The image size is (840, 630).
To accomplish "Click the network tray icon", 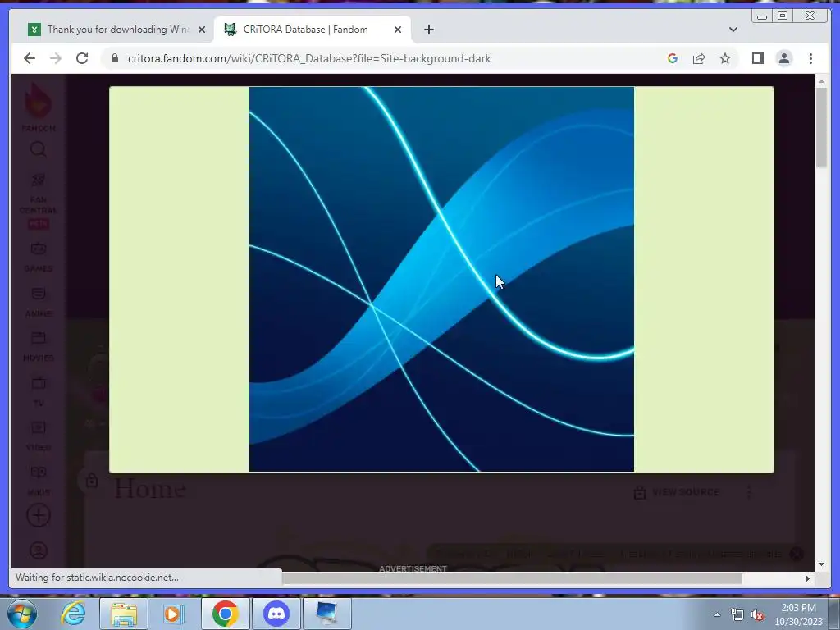I will pos(737,615).
